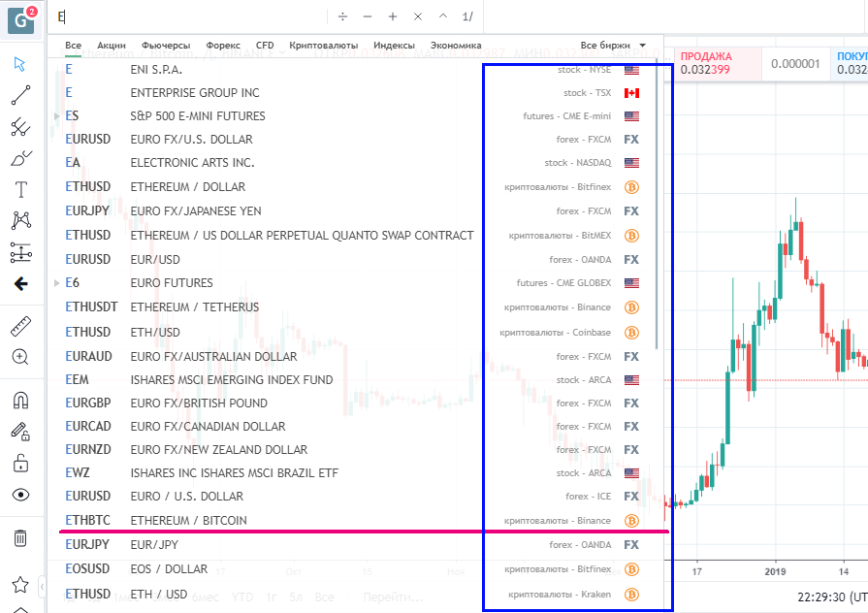The width and height of the screenshot is (868, 613).
Task: Expand the ES S&P 500 futures row
Action: (x=56, y=115)
